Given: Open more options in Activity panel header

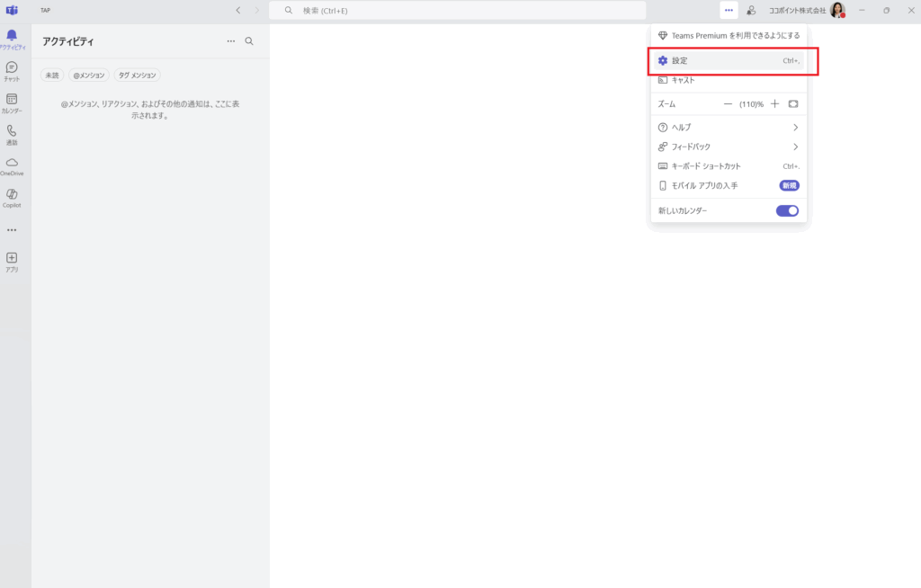Looking at the screenshot, I should point(231,41).
